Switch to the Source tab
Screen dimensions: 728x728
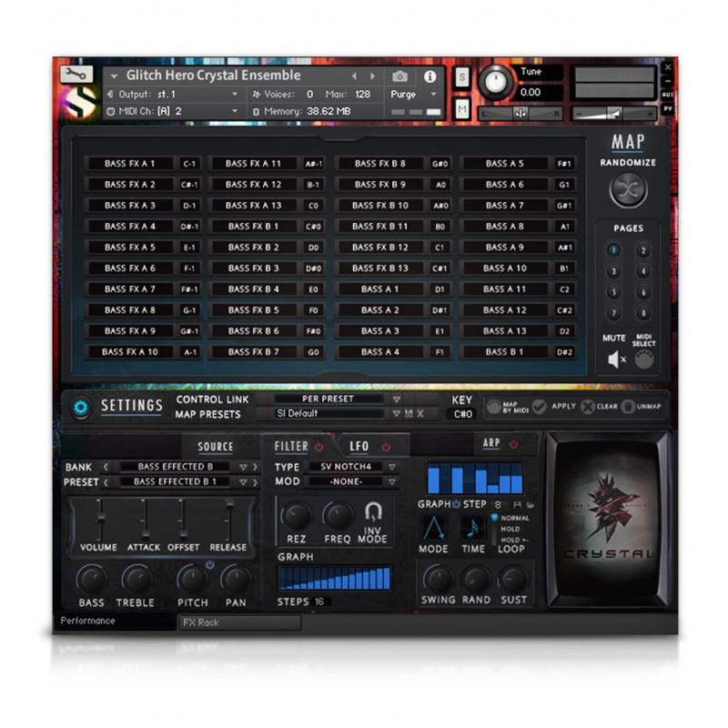coord(215,447)
